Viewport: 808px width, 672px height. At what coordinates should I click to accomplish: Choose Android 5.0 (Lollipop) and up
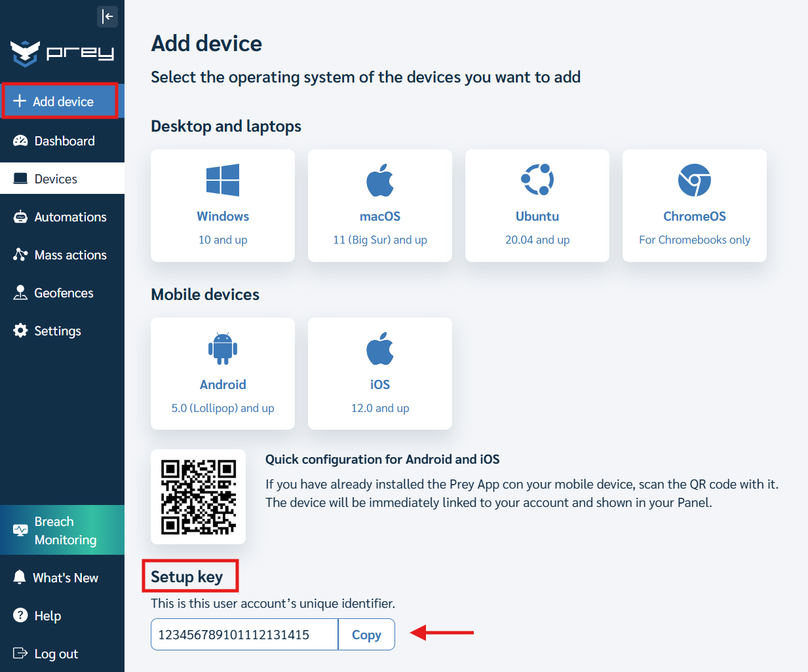223,374
